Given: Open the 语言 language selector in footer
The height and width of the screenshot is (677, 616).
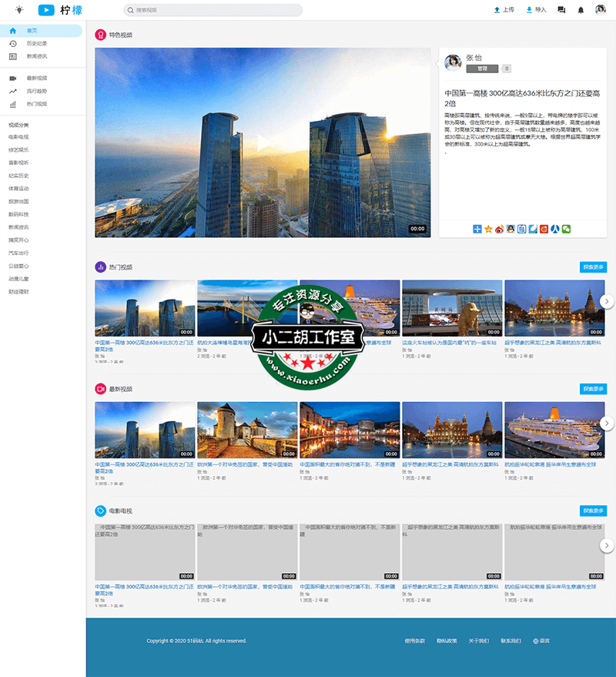Looking at the screenshot, I should pyautogui.click(x=541, y=641).
